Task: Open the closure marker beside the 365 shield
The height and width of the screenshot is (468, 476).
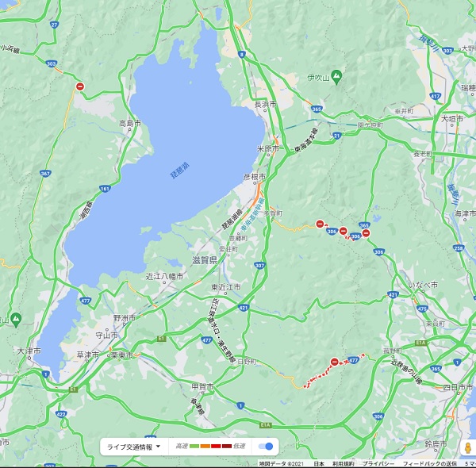Action: pos(367,232)
